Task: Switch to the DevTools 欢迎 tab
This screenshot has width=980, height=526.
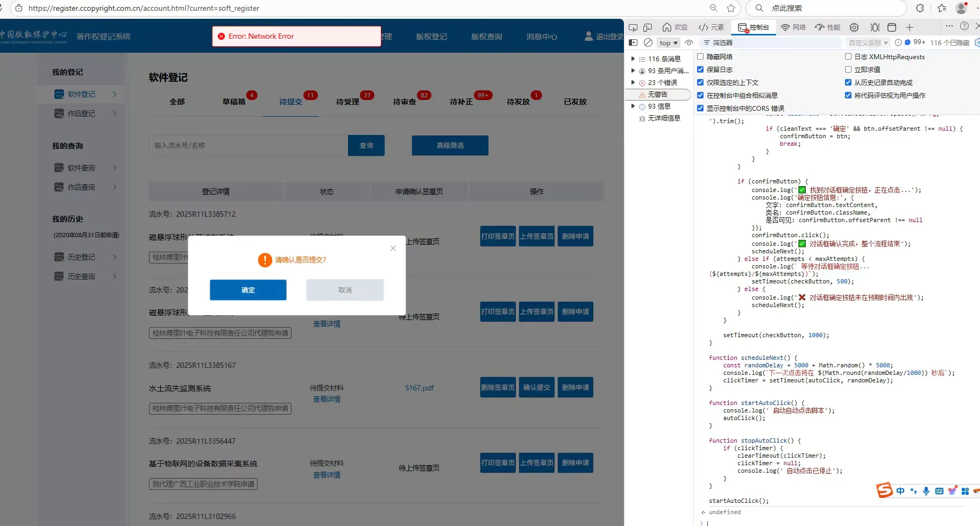Action: pyautogui.click(x=674, y=27)
